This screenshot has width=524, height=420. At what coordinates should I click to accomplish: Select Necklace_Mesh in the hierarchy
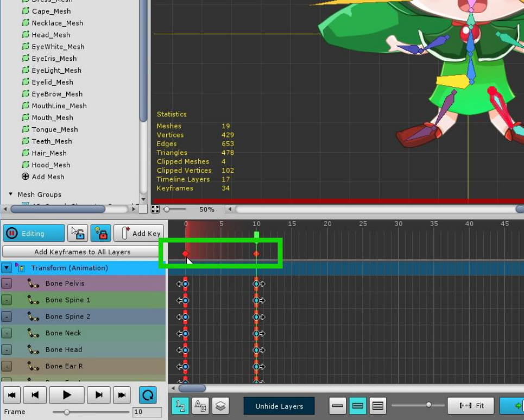(x=57, y=23)
